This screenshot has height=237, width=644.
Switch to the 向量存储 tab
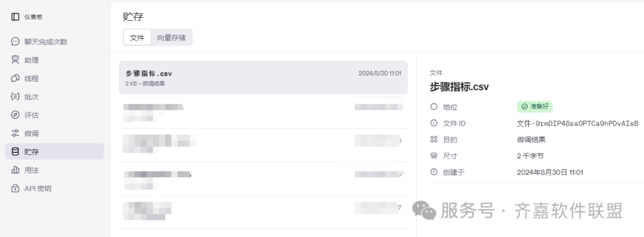tap(171, 38)
